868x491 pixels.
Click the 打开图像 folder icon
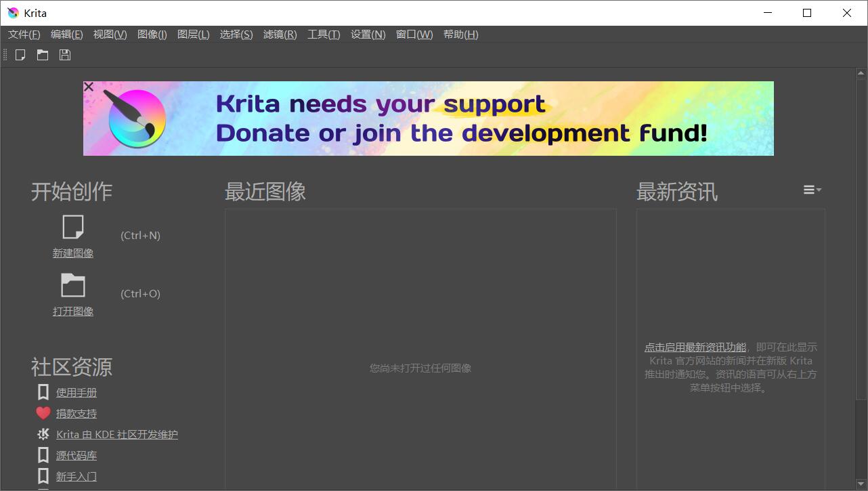click(x=73, y=285)
